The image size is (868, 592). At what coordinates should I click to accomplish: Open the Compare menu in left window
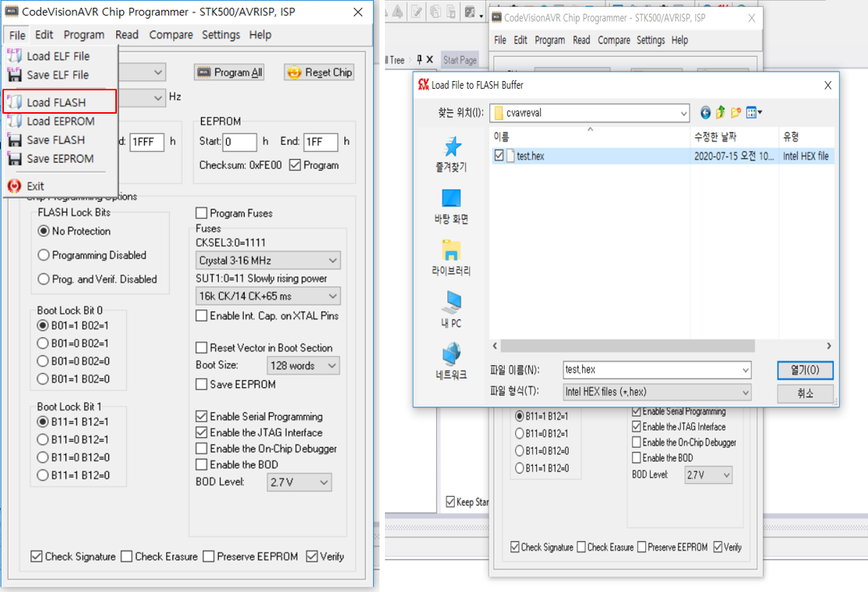[x=171, y=35]
